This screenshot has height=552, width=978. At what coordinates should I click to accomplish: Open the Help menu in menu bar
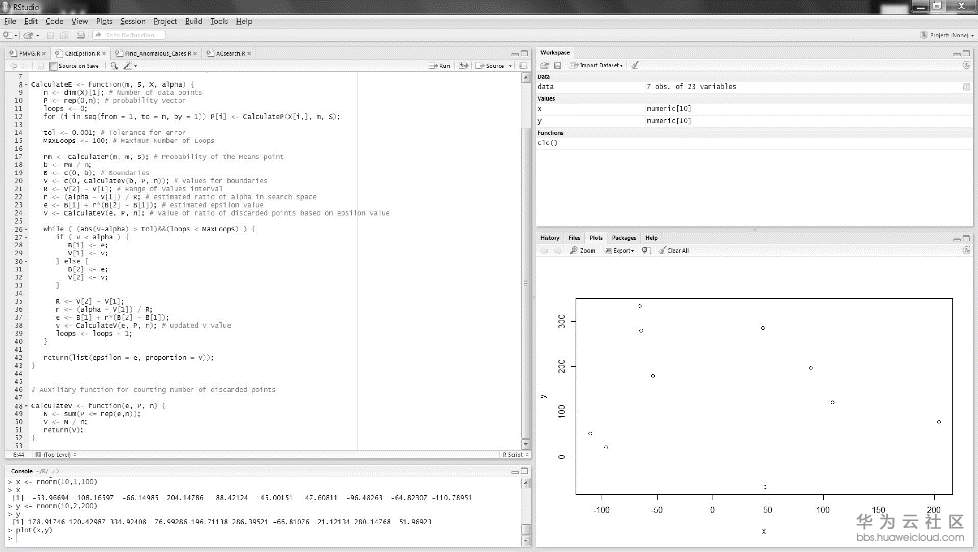244,21
